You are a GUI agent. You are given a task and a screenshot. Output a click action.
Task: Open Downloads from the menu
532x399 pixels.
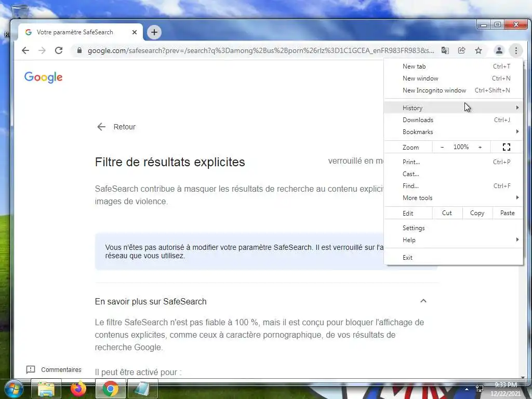[453, 120]
